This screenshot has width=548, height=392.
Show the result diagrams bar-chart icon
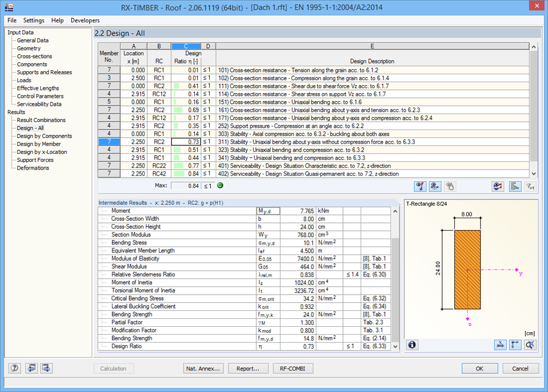pos(514,186)
